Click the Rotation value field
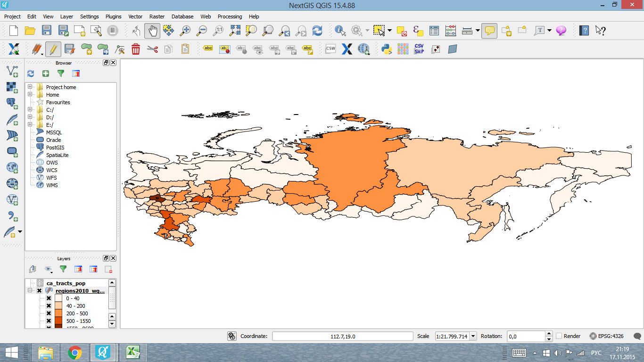This screenshot has height=362, width=644. (526, 336)
